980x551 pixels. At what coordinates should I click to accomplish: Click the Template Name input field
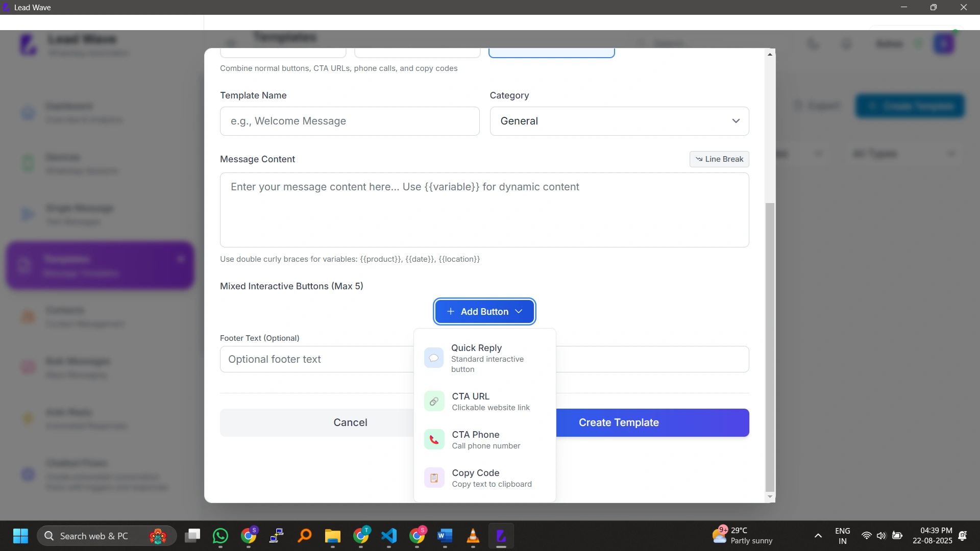pos(350,121)
